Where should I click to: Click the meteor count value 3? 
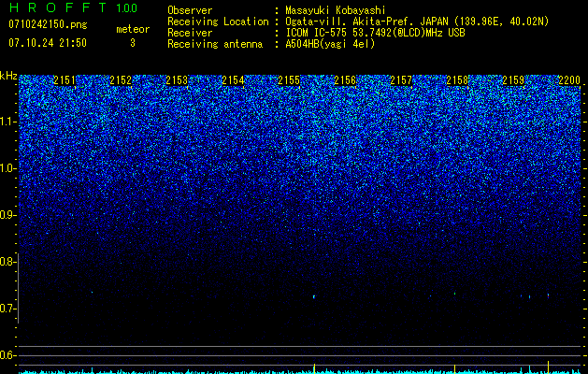click(133, 43)
